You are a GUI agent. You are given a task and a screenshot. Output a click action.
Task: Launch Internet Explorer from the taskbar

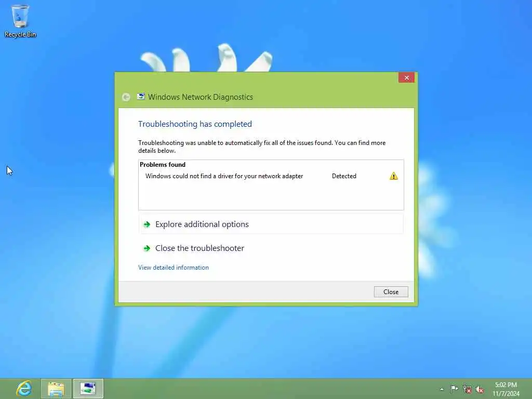24,389
